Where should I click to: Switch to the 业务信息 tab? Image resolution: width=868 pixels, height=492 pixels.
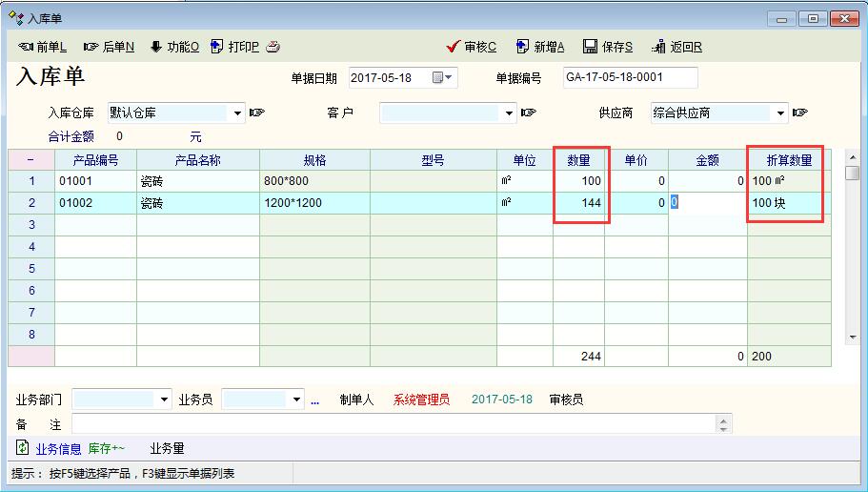click(58, 448)
